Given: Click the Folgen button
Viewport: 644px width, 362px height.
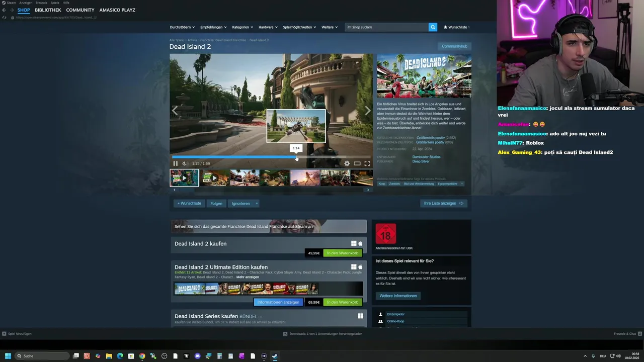Looking at the screenshot, I should click(216, 204).
